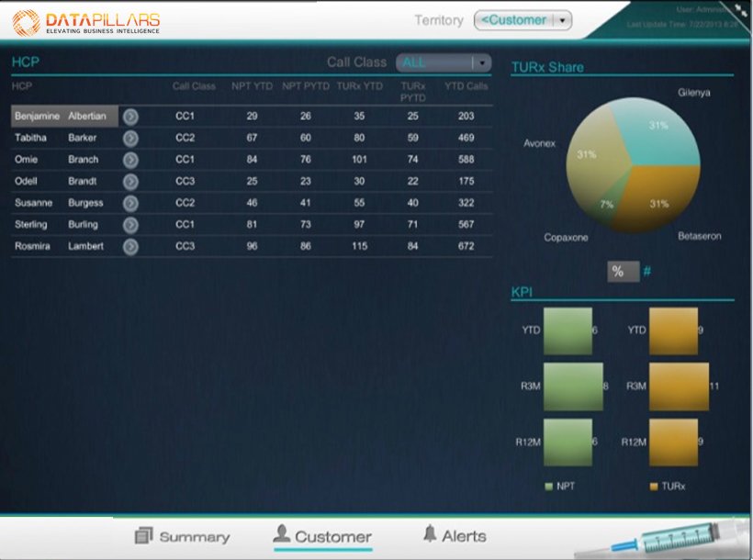753x560 pixels.
Task: Click the Gilenya chart label
Action: tap(694, 93)
